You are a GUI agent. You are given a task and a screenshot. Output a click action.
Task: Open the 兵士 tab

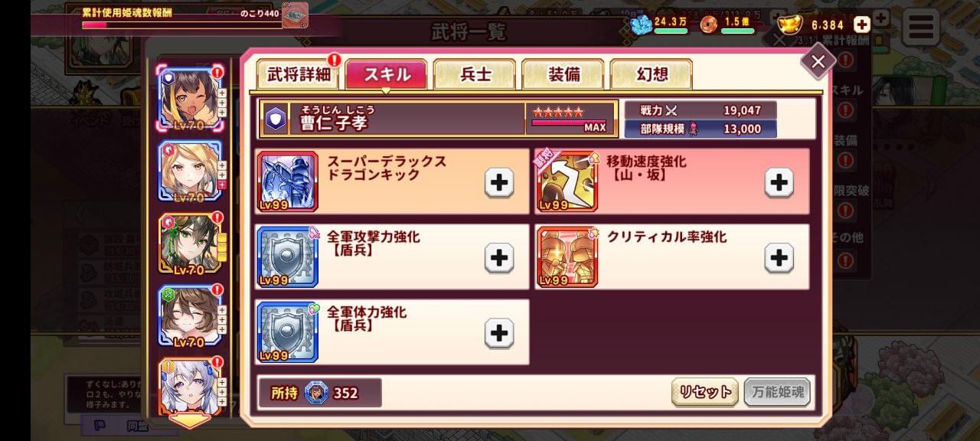[475, 74]
